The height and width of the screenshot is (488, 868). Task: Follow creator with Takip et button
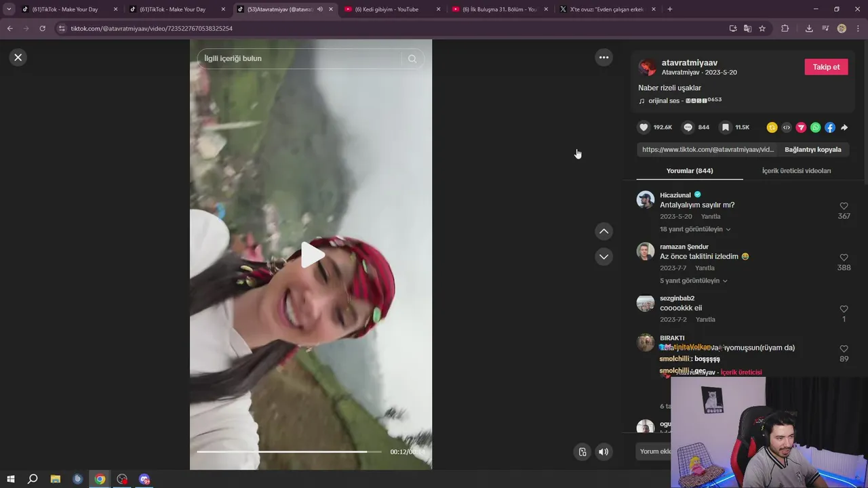(826, 67)
